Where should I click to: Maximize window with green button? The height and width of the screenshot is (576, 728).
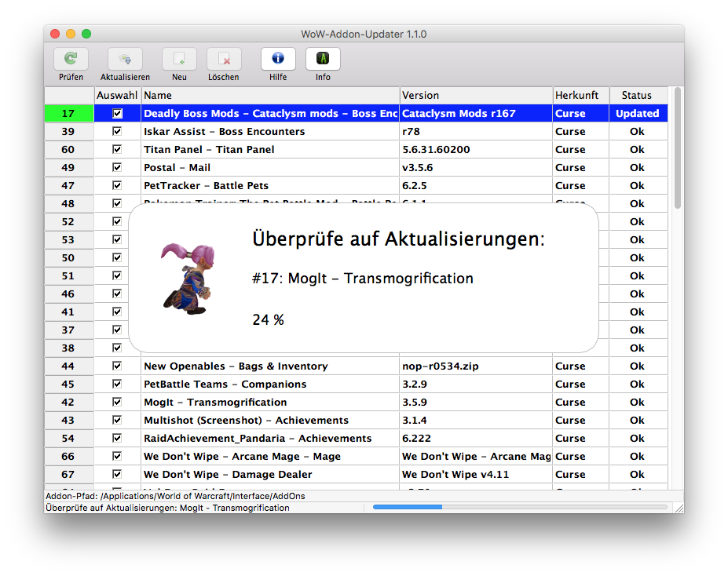coord(86,34)
